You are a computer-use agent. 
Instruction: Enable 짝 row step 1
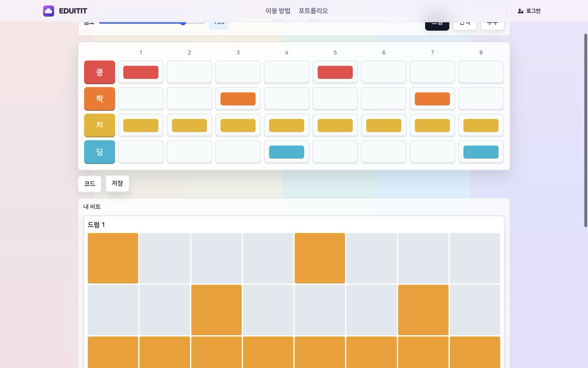coord(141,99)
